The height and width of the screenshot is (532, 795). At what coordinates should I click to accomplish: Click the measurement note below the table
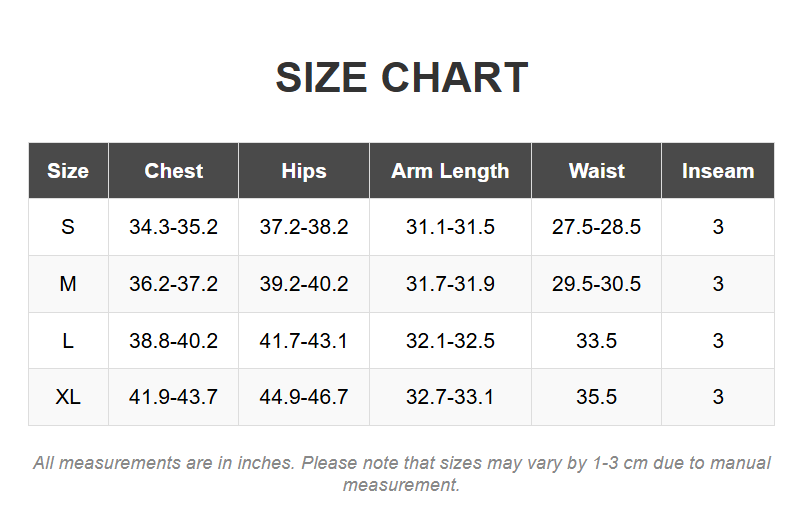[401, 474]
